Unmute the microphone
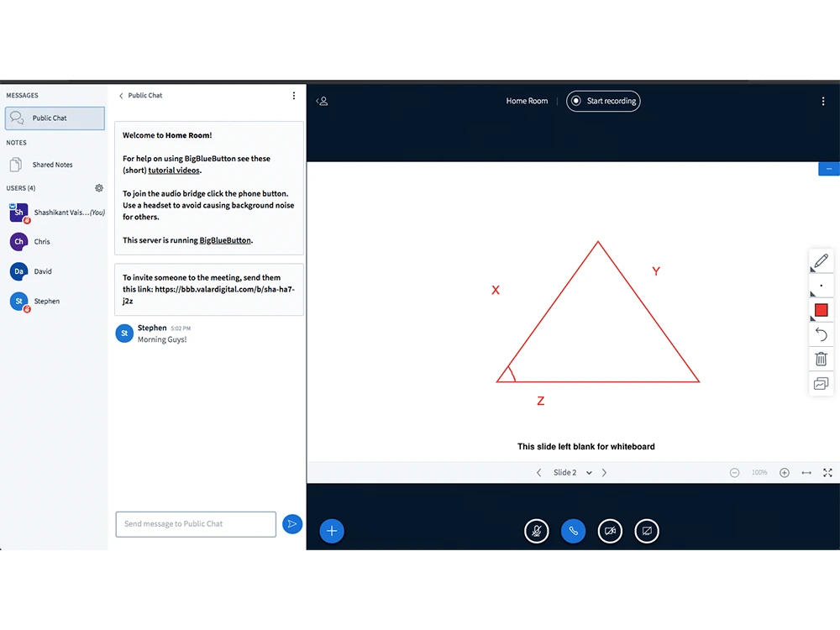Screen dimensions: 840x630 [x=536, y=531]
